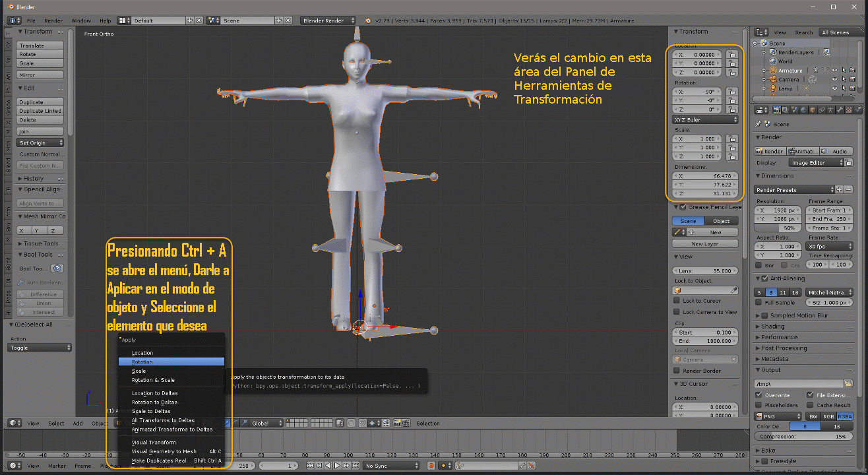Click the Render button with camera icon
The image size is (868, 475).
pyautogui.click(x=770, y=151)
